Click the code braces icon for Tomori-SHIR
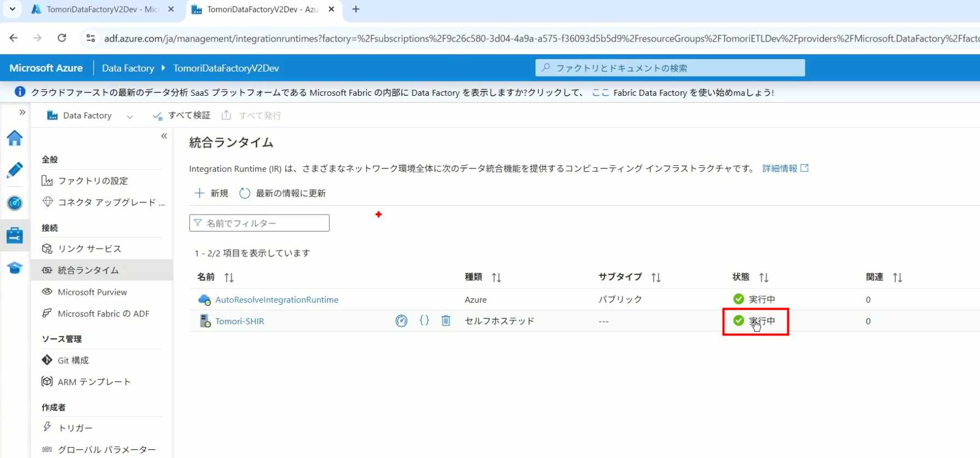 (x=424, y=321)
